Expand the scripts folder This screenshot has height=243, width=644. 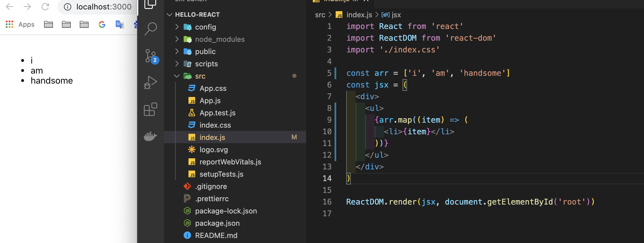235,64
